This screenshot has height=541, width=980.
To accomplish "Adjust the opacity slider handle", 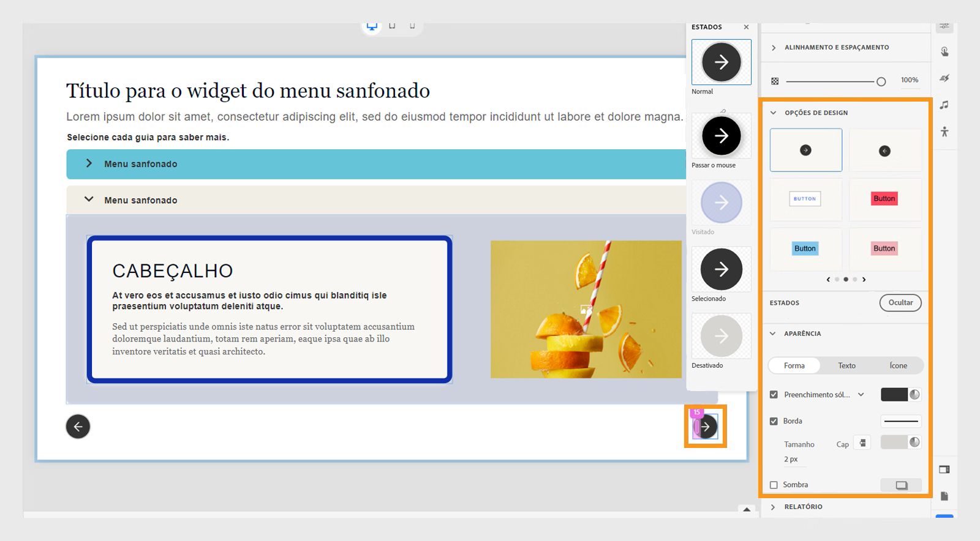I will point(881,81).
